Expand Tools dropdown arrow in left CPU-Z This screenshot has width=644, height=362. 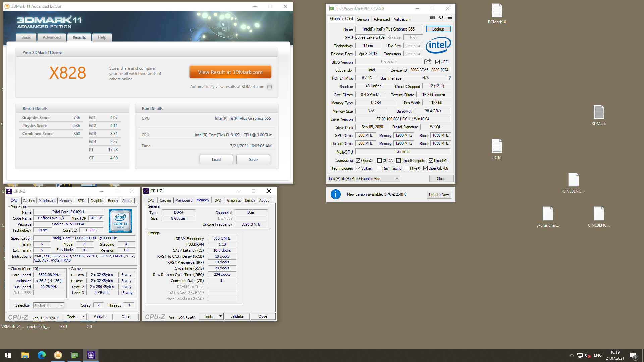click(84, 317)
